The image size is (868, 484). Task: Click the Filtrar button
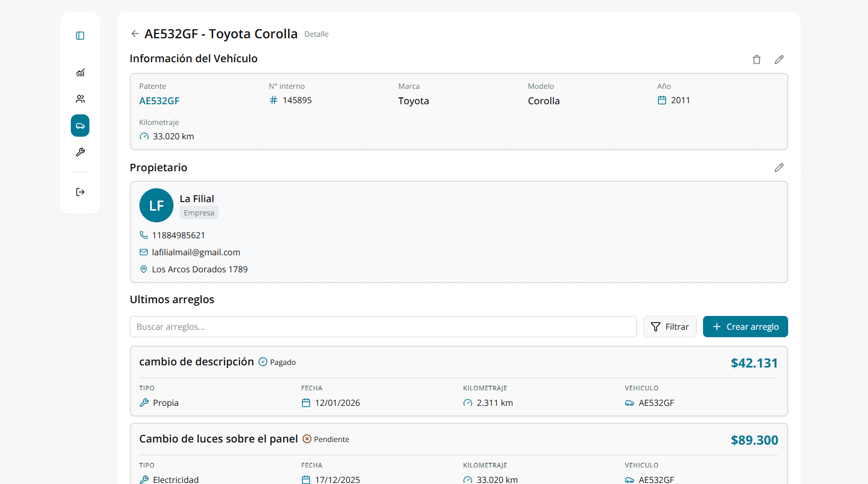click(x=669, y=327)
